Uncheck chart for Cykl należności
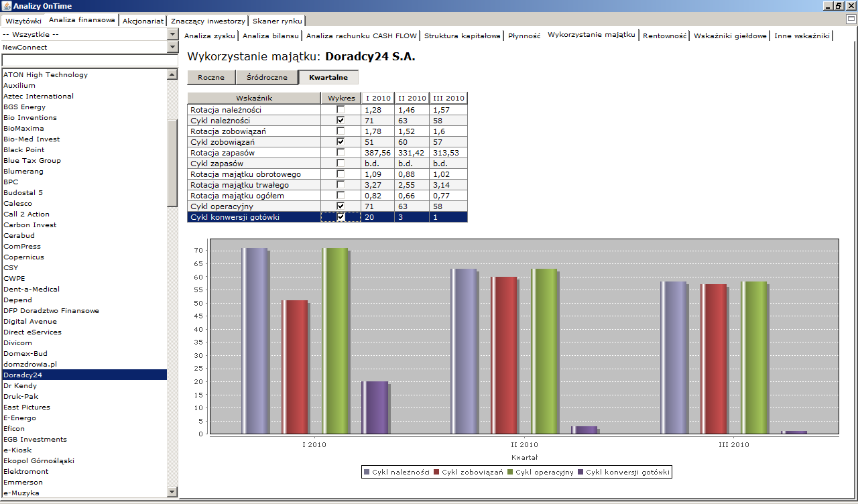This screenshot has width=858, height=504. (x=341, y=121)
